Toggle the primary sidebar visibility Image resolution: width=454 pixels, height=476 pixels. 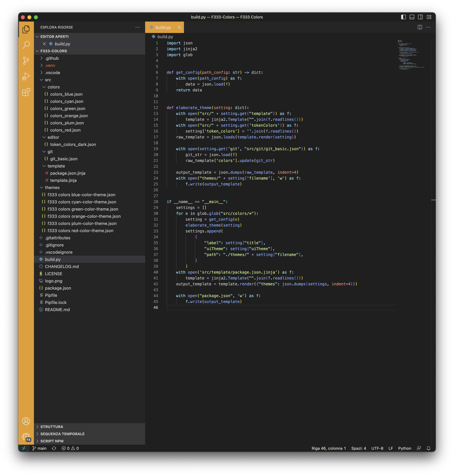click(x=403, y=17)
